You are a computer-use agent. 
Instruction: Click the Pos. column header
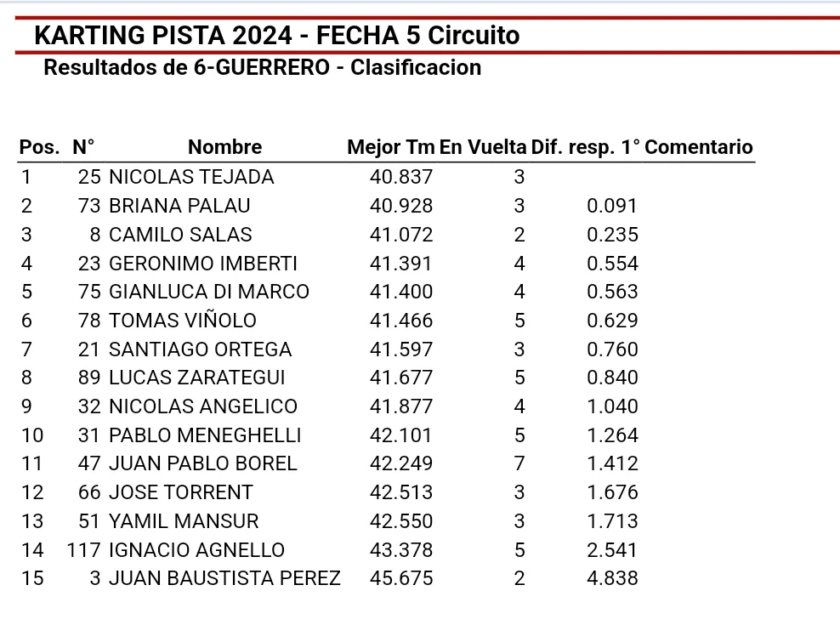tap(39, 147)
